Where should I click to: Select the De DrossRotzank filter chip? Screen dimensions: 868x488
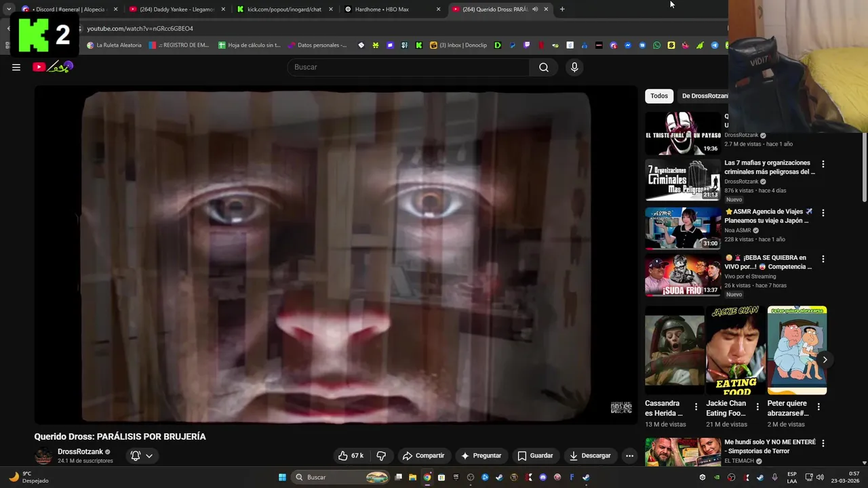pos(704,96)
